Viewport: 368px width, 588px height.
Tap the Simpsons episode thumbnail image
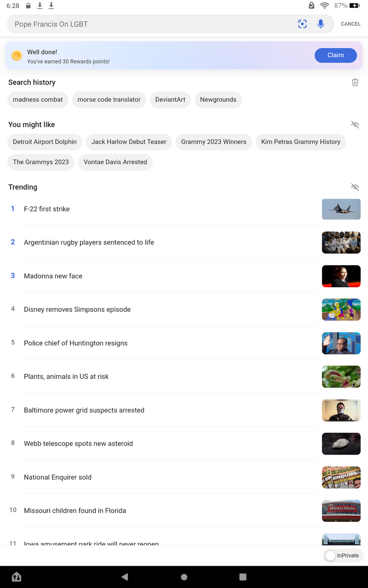[x=341, y=310]
